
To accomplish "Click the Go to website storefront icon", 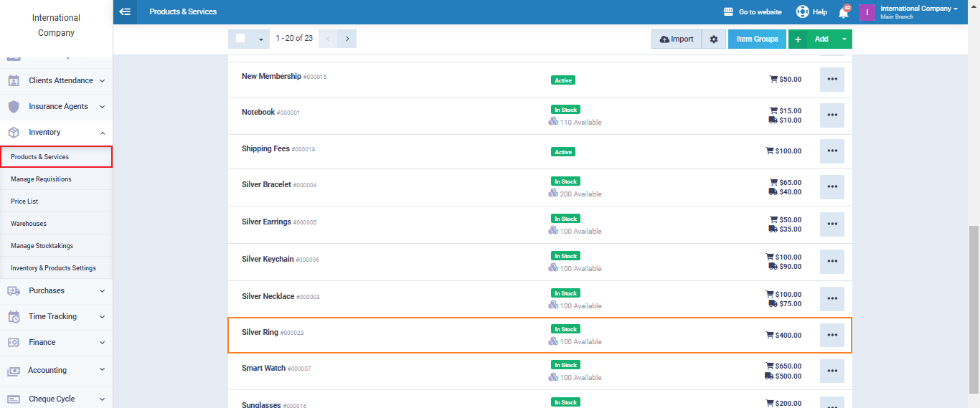I will tap(728, 12).
